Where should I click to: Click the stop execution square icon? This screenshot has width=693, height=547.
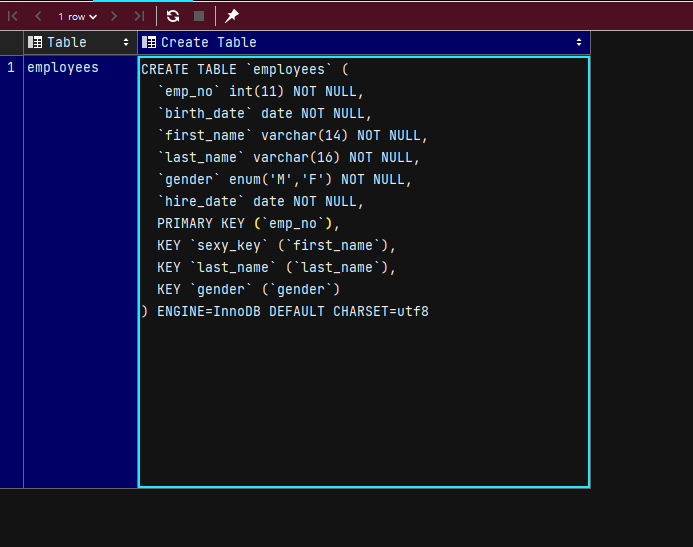point(199,16)
